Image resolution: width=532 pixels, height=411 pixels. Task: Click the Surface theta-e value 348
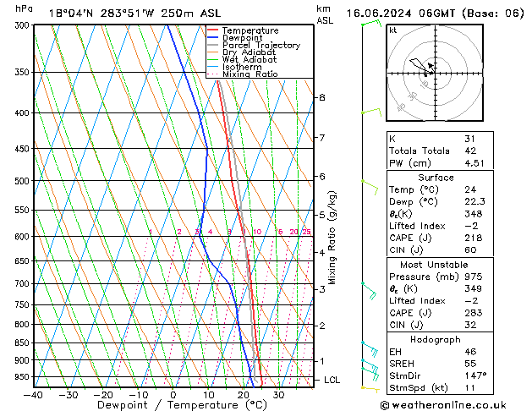point(474,214)
